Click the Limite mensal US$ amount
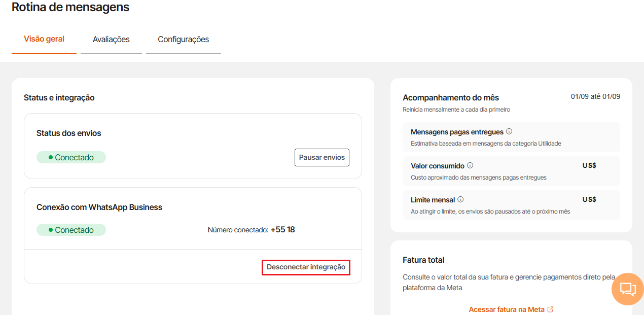This screenshot has width=644, height=315. pyautogui.click(x=589, y=199)
